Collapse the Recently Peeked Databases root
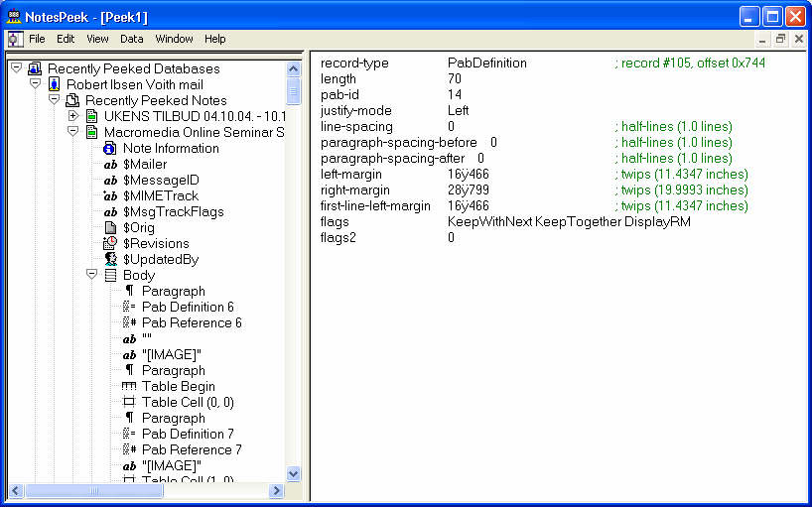Image resolution: width=812 pixels, height=507 pixels. tap(16, 68)
